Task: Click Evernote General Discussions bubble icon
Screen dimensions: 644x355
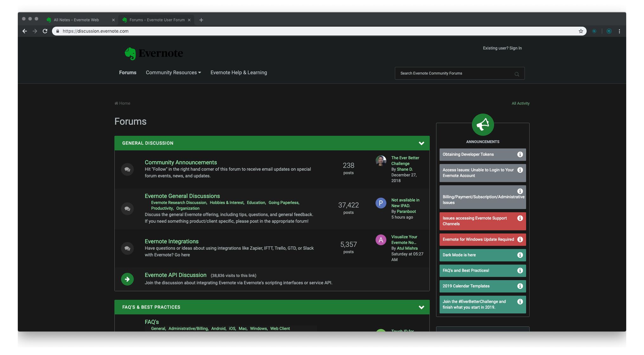Action: (127, 209)
